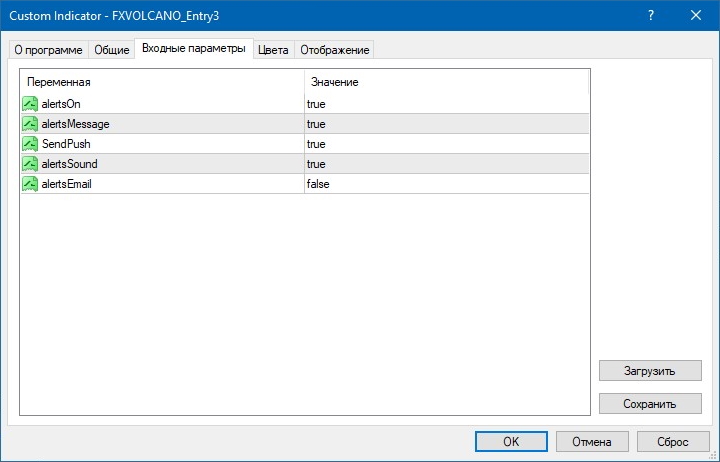The width and height of the screenshot is (720, 462).
Task: Click the alertsSound variable icon
Action: coord(30,164)
